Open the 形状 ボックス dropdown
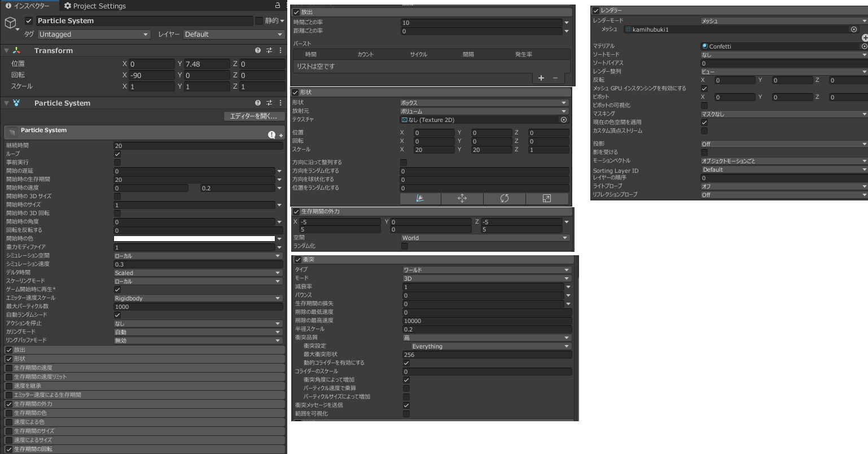Image resolution: width=868 pixels, height=454 pixels. pos(484,103)
